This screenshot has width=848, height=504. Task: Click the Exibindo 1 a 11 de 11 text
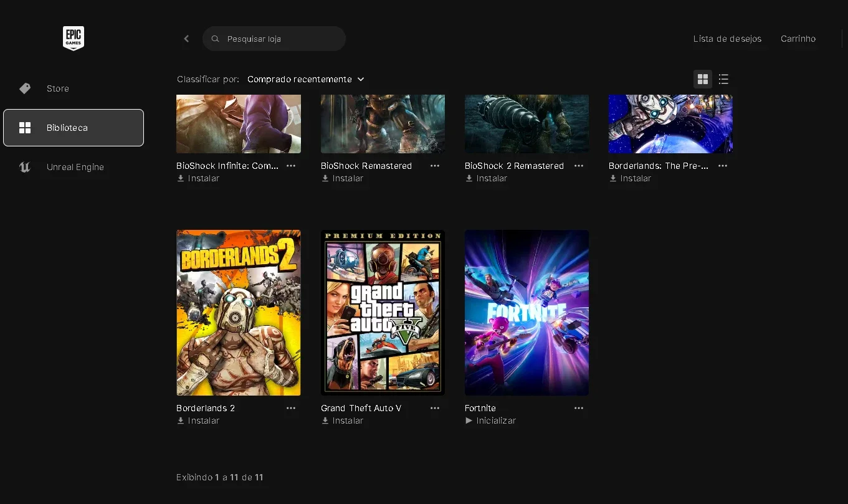pyautogui.click(x=220, y=477)
